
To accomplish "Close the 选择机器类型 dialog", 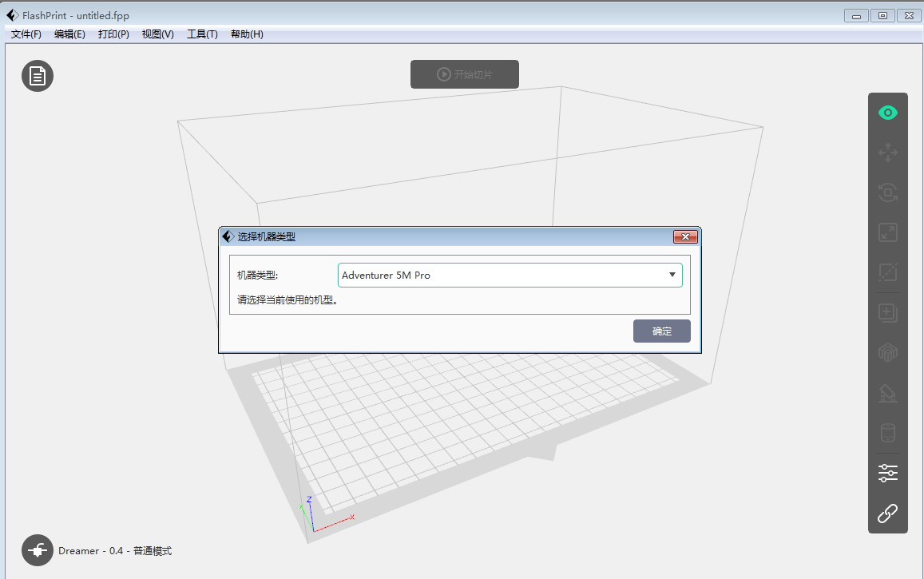I will pos(685,236).
